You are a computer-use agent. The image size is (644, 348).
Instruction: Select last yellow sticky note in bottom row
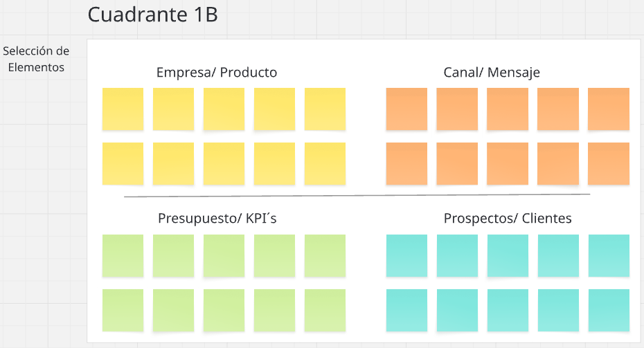325,163
